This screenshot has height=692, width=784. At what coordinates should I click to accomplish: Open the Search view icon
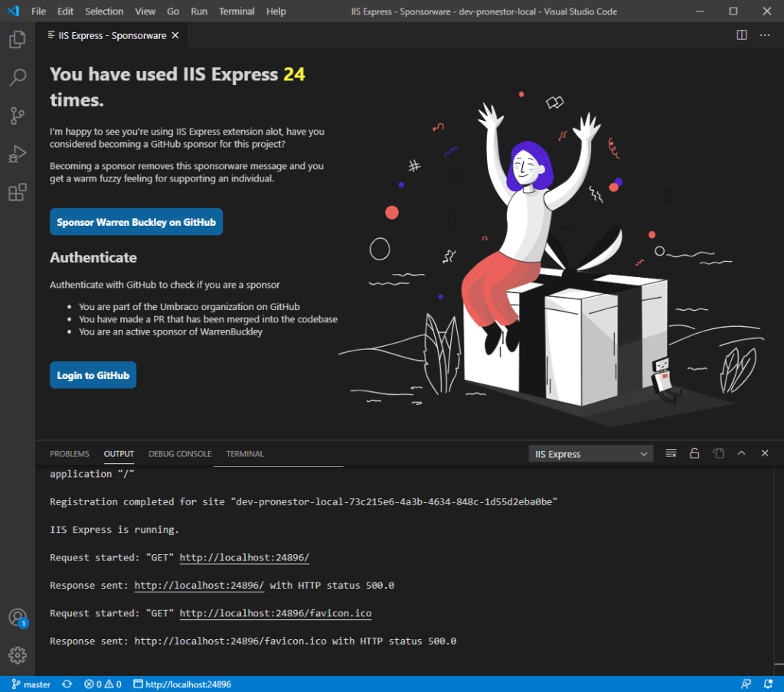tap(17, 77)
